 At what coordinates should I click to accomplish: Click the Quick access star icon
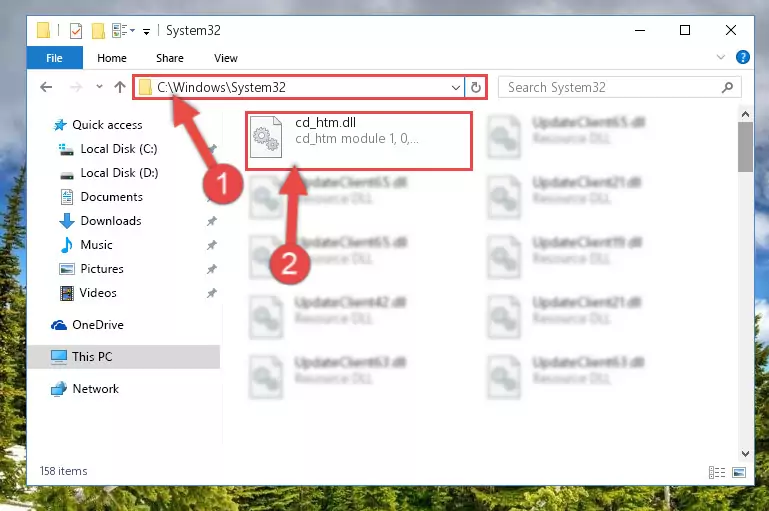[x=60, y=125]
